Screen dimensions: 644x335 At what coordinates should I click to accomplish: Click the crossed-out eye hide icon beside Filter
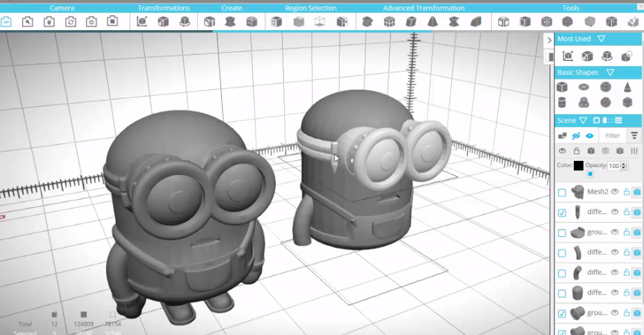(576, 136)
